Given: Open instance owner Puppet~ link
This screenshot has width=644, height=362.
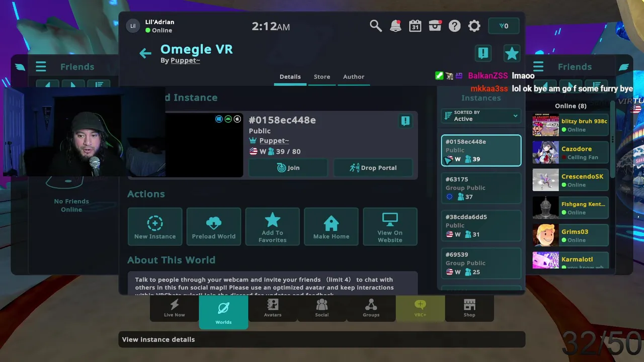Looking at the screenshot, I should click(274, 141).
